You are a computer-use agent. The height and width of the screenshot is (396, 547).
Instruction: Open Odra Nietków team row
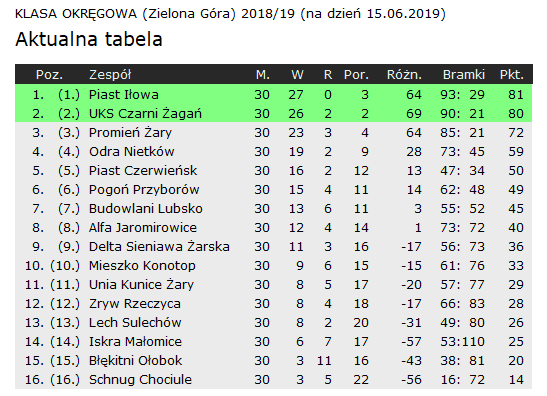pyautogui.click(x=132, y=151)
